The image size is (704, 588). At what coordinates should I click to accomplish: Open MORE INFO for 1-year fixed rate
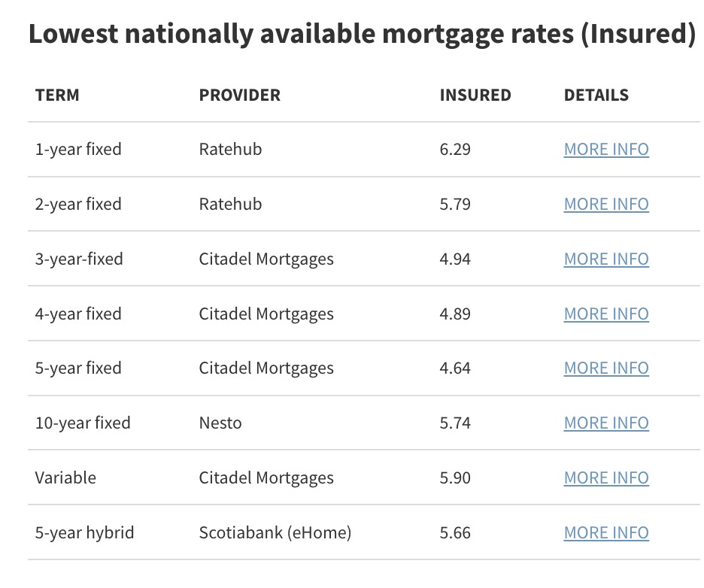pos(605,150)
